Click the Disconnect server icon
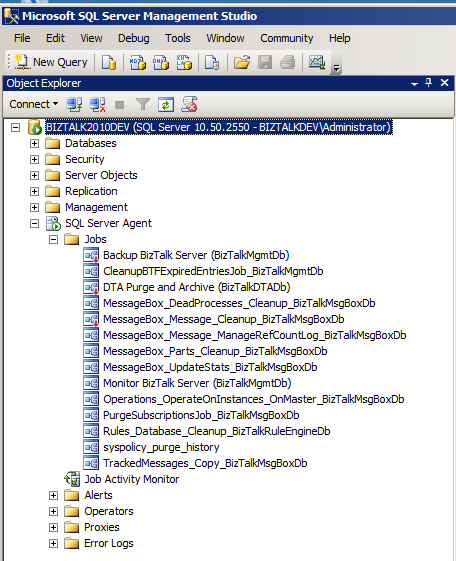 [x=97, y=104]
